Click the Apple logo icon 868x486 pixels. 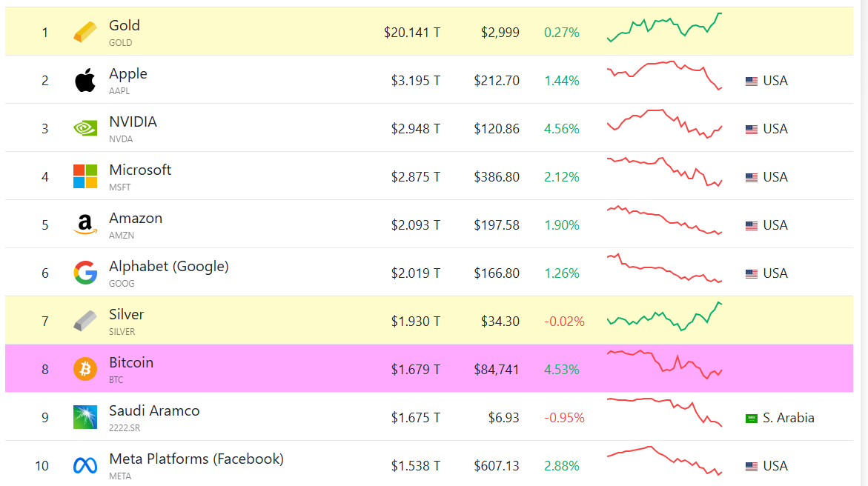(85, 80)
